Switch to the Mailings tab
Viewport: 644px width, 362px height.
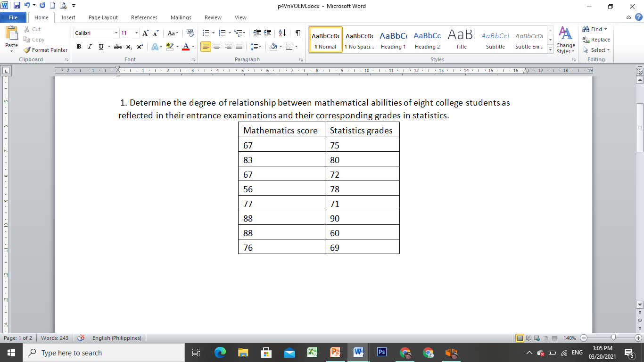pos(181,17)
